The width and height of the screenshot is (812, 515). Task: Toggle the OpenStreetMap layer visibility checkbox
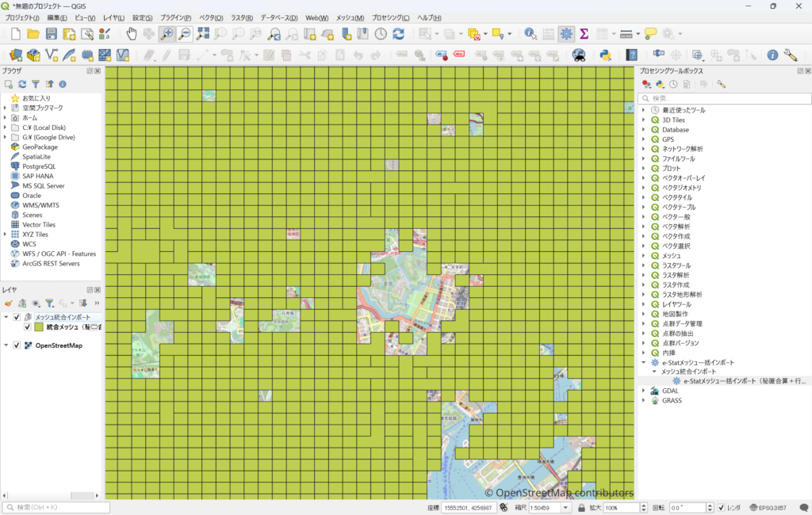coord(17,345)
